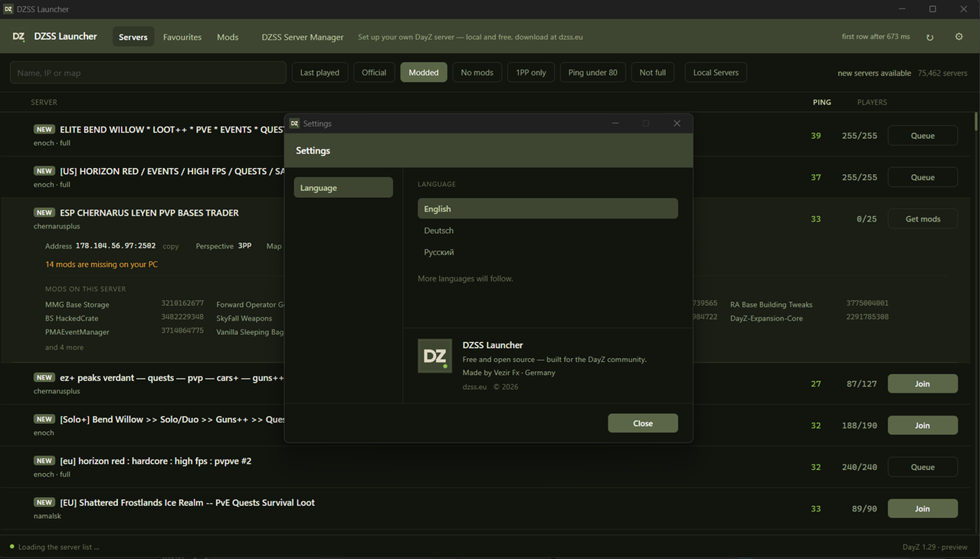
Task: Maximize the DZSS Launcher main window
Action: click(x=932, y=9)
